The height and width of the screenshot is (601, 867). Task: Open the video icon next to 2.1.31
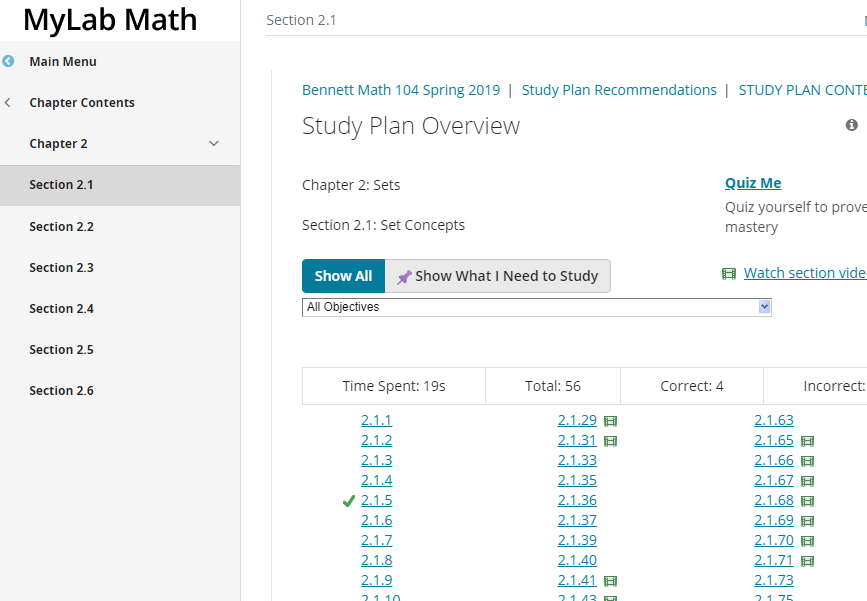click(610, 441)
